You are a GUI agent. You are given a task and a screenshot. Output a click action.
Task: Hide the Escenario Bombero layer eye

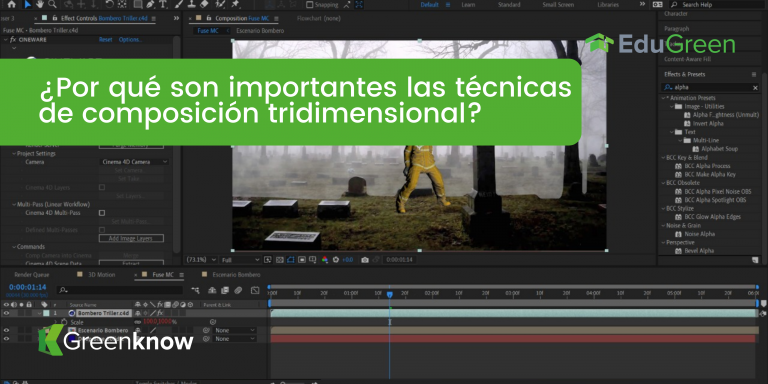pyautogui.click(x=6, y=331)
